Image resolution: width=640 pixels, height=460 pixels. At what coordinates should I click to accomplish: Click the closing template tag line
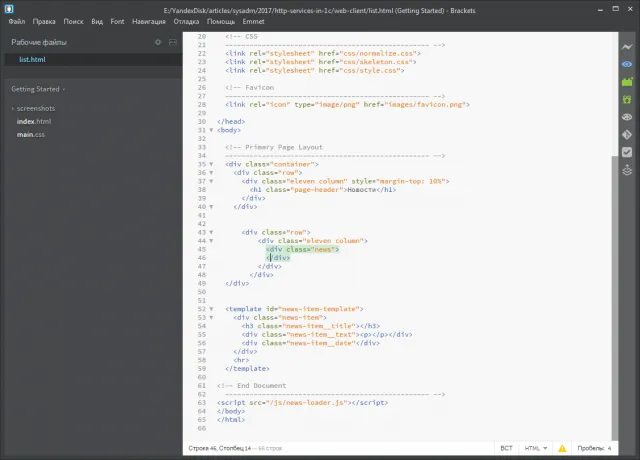[x=247, y=369]
